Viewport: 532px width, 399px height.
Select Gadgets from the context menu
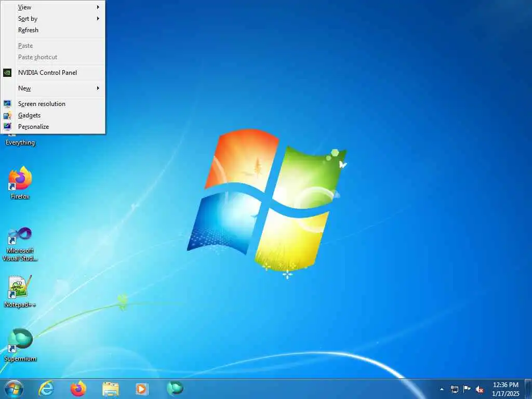[53, 115]
